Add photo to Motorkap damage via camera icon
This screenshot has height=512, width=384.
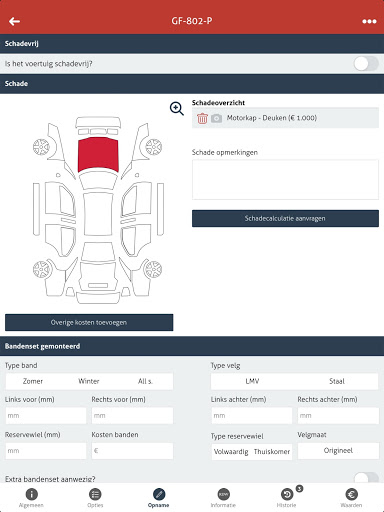point(216,118)
